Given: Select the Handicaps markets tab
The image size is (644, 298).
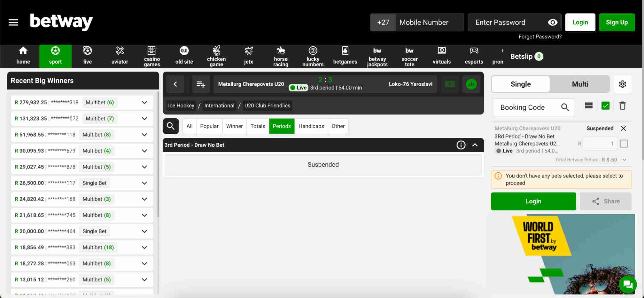Looking at the screenshot, I should pos(311,126).
